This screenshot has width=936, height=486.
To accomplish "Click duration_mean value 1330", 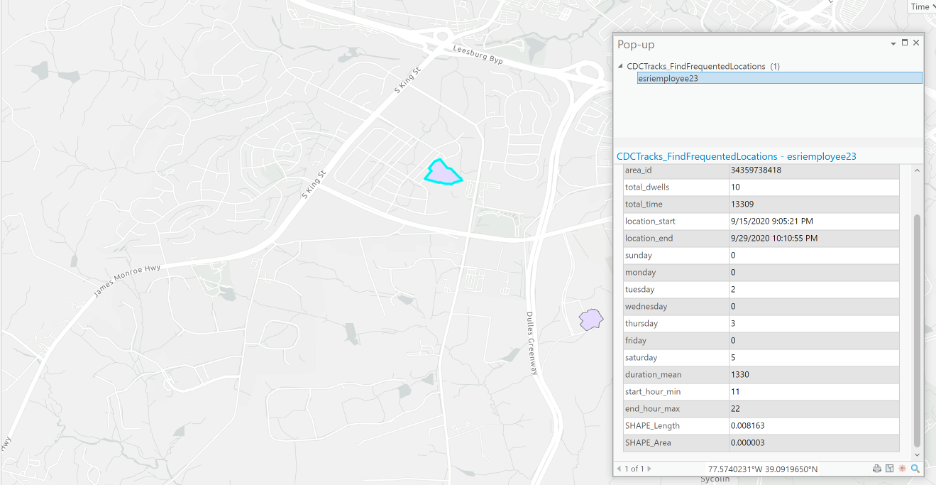I will coord(740,374).
